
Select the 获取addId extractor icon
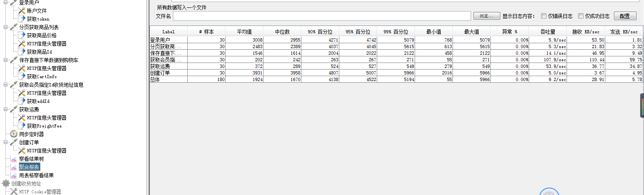coord(22,101)
